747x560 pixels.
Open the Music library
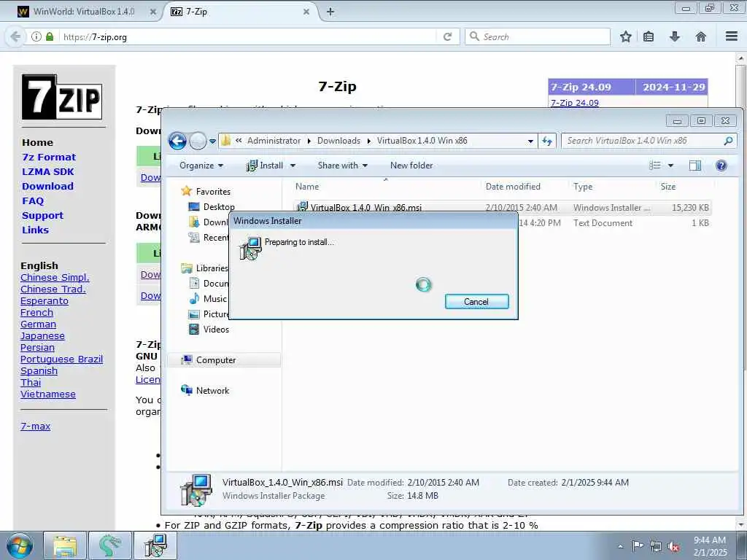coord(214,298)
